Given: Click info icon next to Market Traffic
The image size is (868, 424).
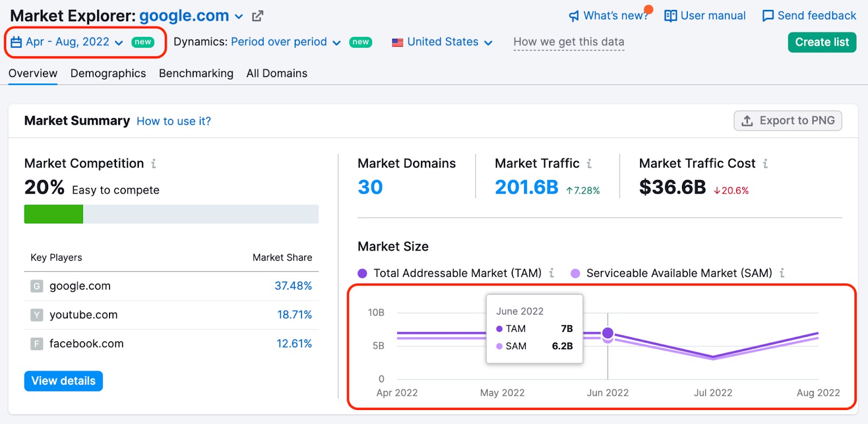Looking at the screenshot, I should (x=589, y=163).
